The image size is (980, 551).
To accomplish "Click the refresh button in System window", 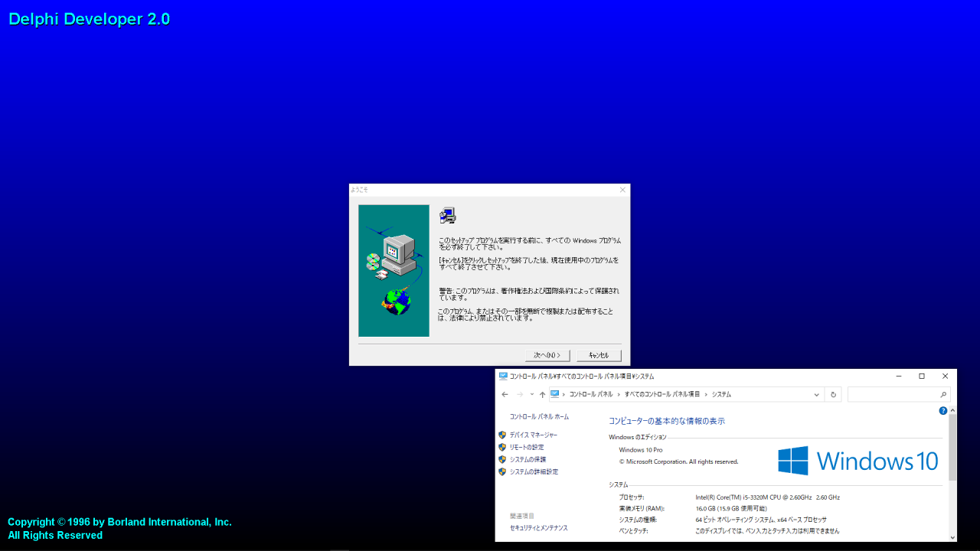I will [834, 395].
